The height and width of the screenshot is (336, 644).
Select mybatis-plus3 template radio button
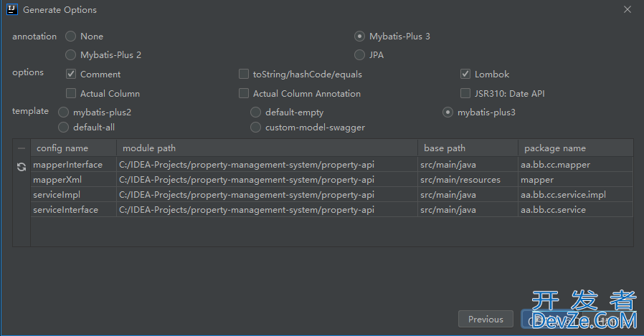point(448,112)
